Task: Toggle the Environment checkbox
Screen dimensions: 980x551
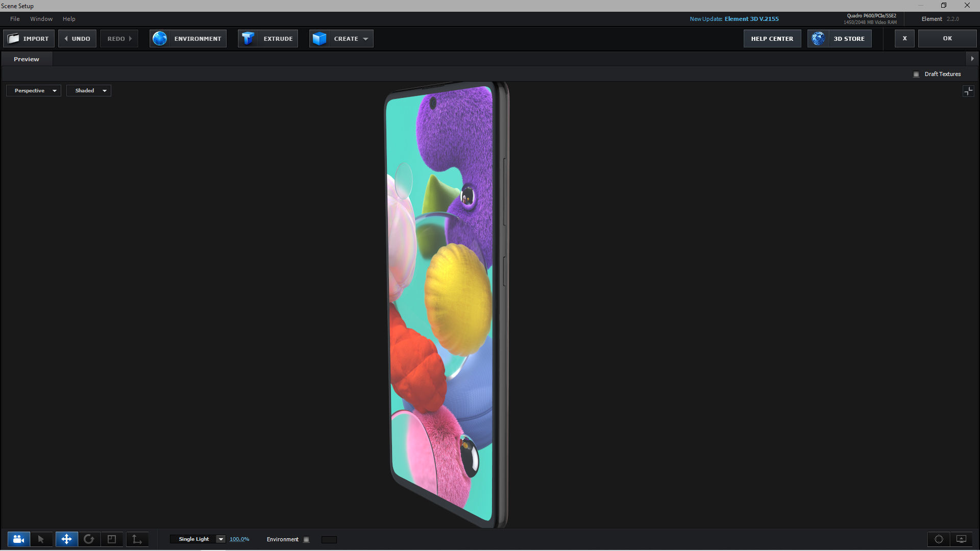Action: point(306,540)
